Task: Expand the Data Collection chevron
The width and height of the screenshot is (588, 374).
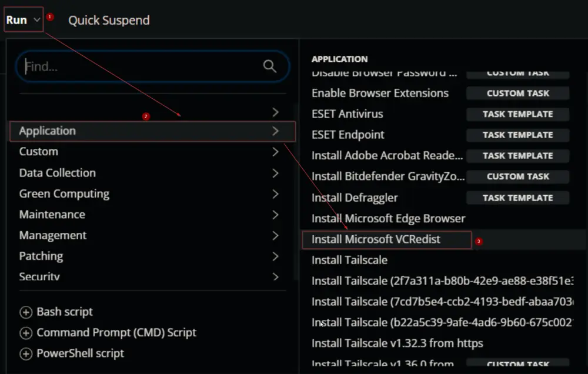Action: point(276,173)
